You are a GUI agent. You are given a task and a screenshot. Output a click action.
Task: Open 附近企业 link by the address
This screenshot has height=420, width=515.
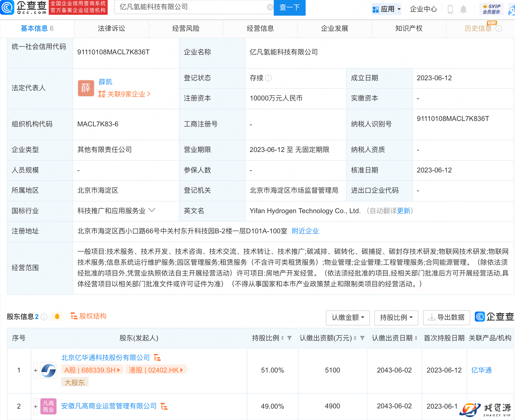pos(305,231)
